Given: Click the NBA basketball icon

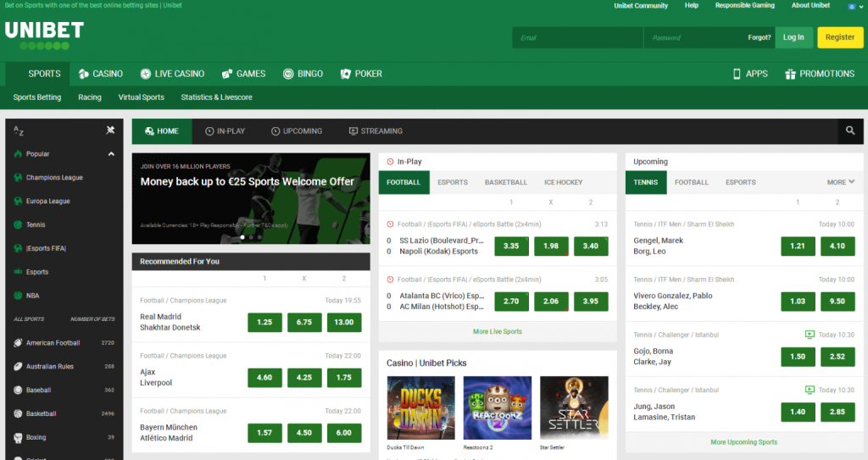Looking at the screenshot, I should point(18,296).
